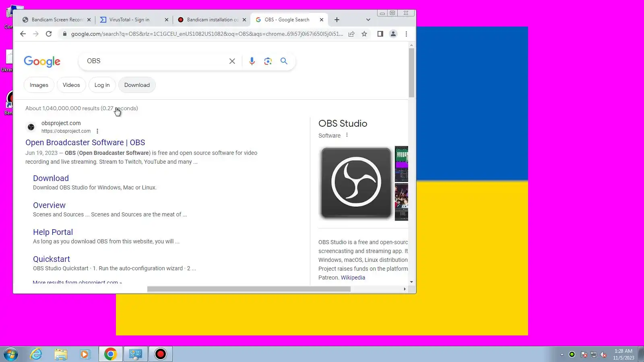Open the large OBS Studio logo thumbnail
Viewport: 644px width, 362px height.
tap(356, 183)
